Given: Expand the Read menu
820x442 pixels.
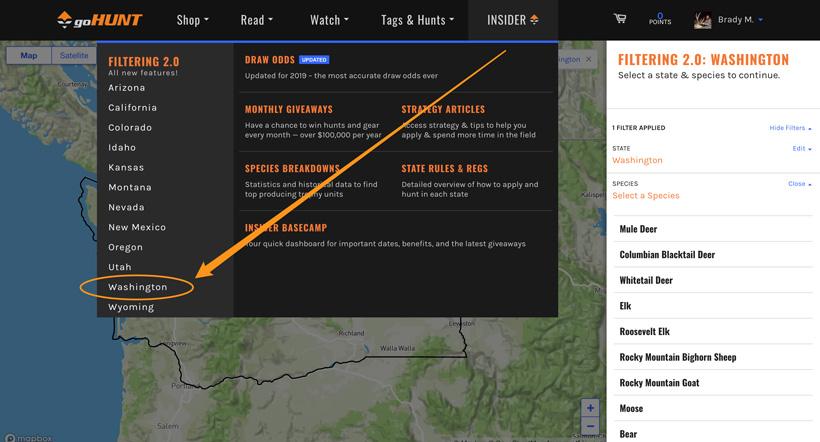Looking at the screenshot, I should (x=257, y=20).
